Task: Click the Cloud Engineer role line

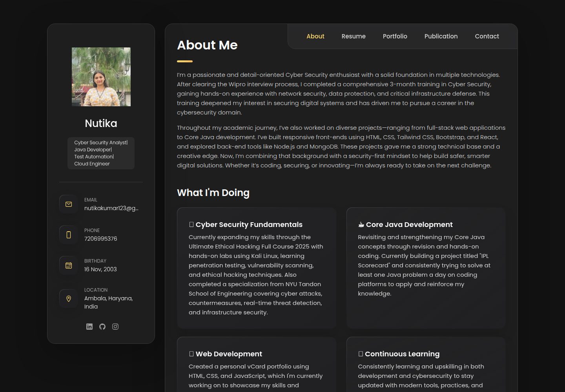Action: (92, 164)
